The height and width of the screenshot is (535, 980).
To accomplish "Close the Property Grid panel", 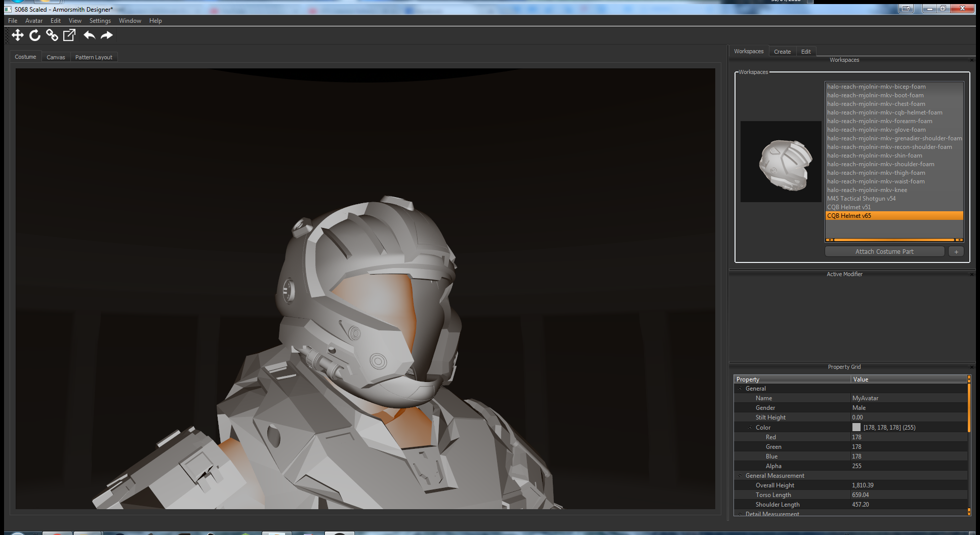I will [x=971, y=367].
